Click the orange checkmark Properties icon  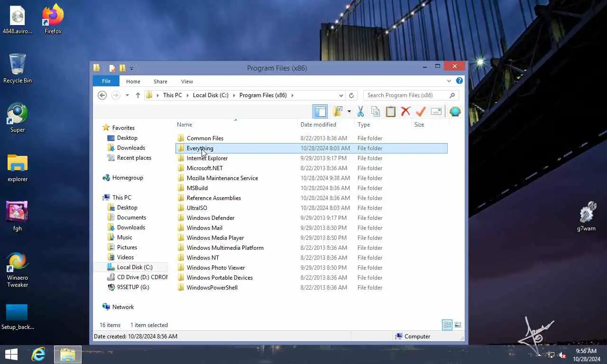click(421, 111)
